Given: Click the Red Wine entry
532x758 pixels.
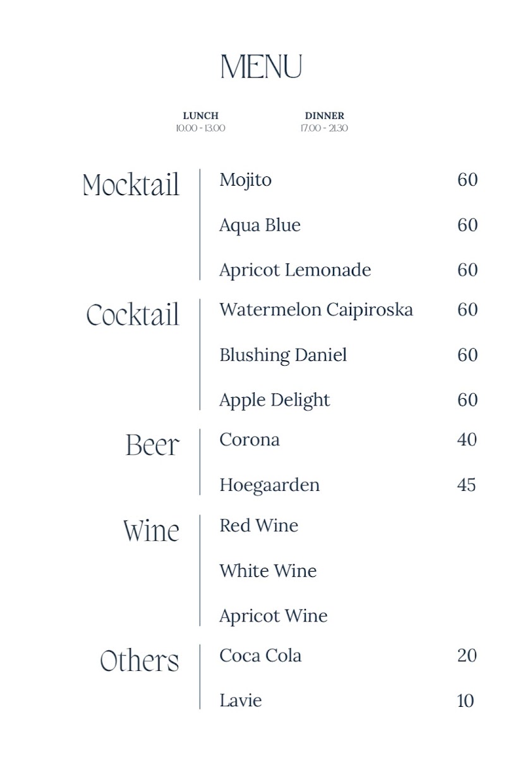Looking at the screenshot, I should 258,526.
